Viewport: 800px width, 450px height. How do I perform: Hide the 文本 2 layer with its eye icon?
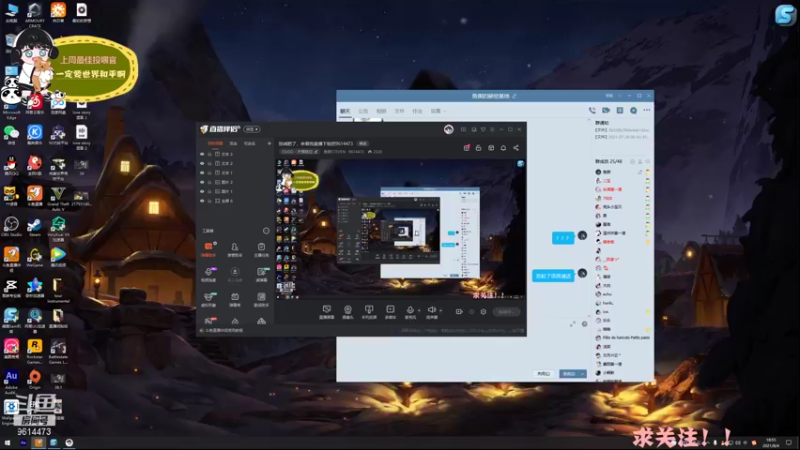pyautogui.click(x=202, y=163)
